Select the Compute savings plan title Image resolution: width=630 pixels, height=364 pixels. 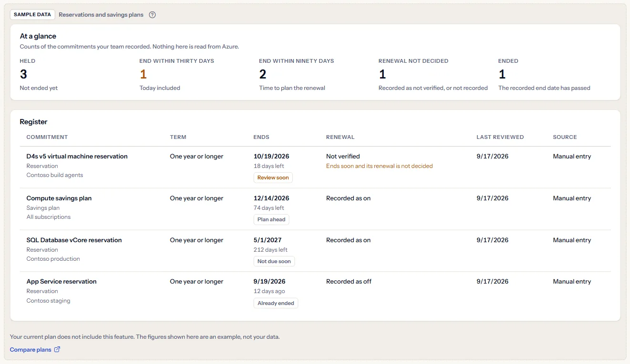pos(59,198)
